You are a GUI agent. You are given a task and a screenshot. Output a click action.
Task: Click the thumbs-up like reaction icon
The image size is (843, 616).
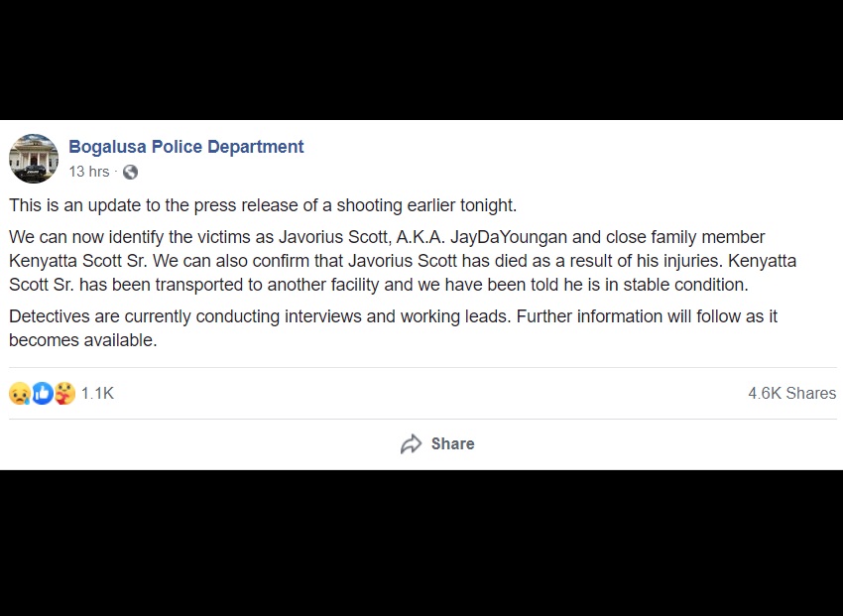click(x=43, y=394)
